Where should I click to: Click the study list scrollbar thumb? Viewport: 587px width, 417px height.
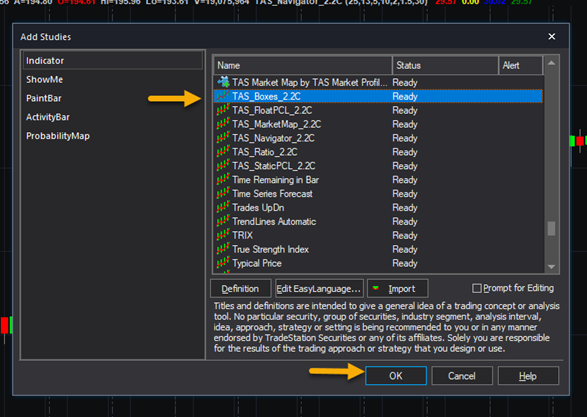551,228
